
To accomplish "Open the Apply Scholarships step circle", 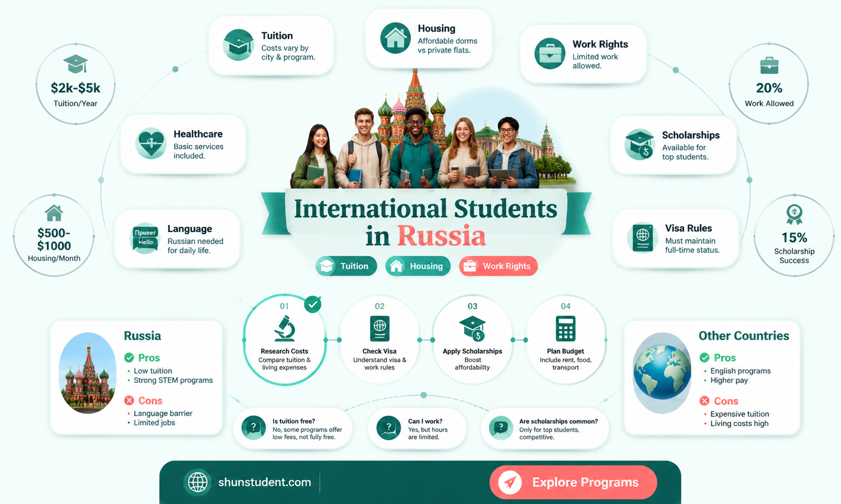I will 473,340.
